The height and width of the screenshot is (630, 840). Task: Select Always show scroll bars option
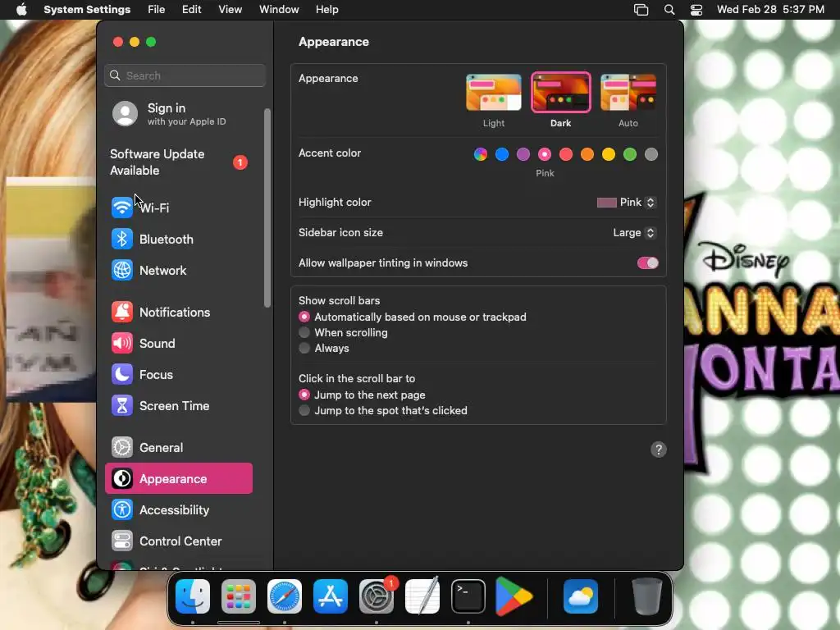click(304, 348)
